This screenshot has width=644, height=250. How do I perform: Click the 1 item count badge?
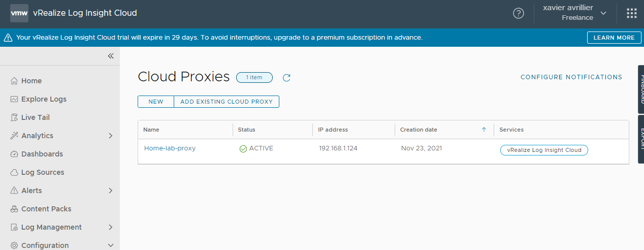click(x=254, y=77)
